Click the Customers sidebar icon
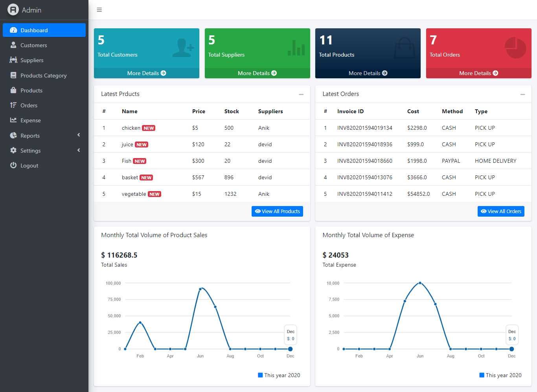The width and height of the screenshot is (537, 392). (x=13, y=45)
